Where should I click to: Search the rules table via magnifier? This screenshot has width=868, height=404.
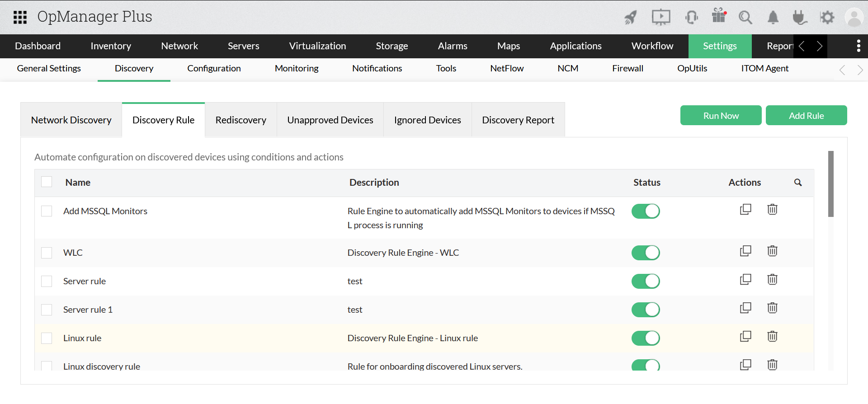[x=798, y=183]
